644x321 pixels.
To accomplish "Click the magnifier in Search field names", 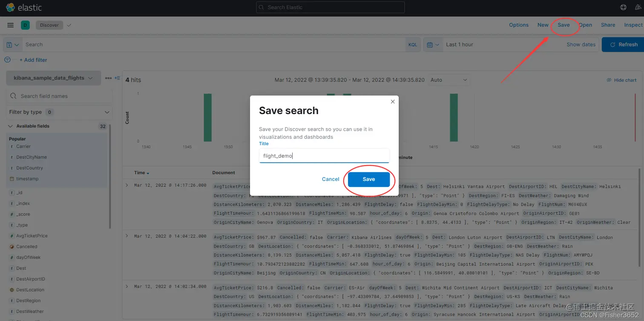I will [13, 96].
